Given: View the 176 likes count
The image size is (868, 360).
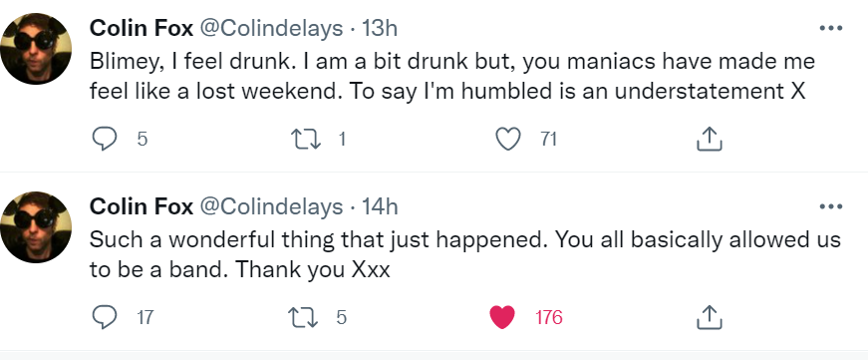Looking at the screenshot, I should 548,317.
